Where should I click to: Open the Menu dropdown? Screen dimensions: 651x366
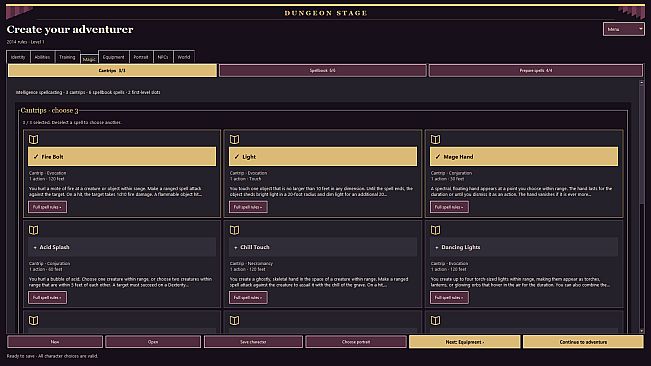click(624, 29)
